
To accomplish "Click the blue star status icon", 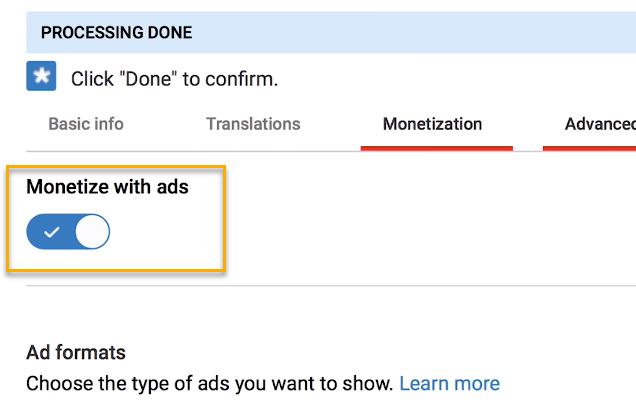I will pyautogui.click(x=41, y=77).
